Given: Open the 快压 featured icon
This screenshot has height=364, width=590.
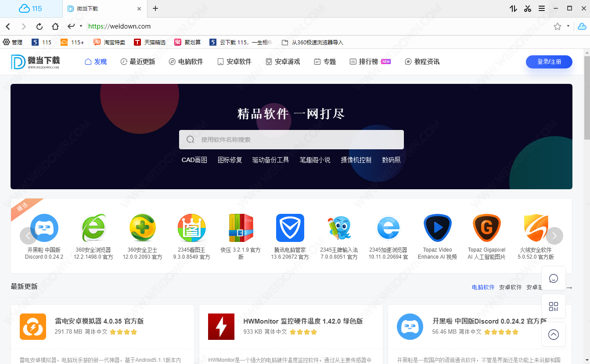Looking at the screenshot, I should tap(241, 228).
